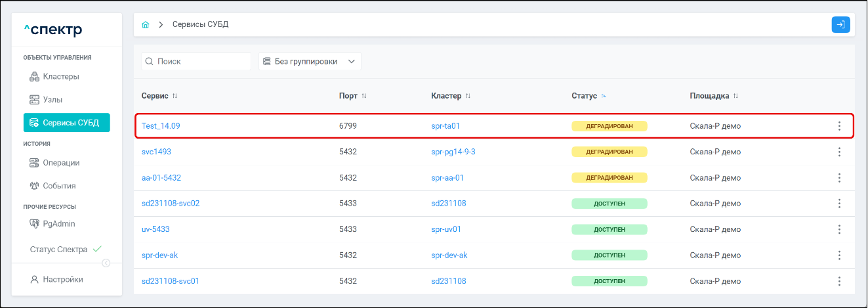
Task: Open Настройки at the sidebar bottom
Action: [x=62, y=279]
